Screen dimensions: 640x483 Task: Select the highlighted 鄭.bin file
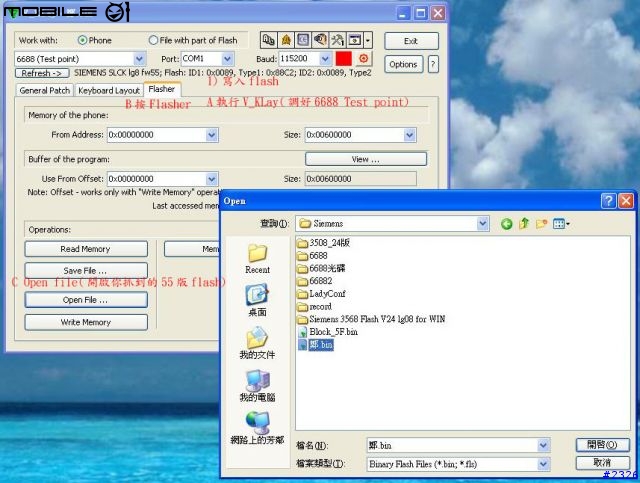[x=316, y=345]
